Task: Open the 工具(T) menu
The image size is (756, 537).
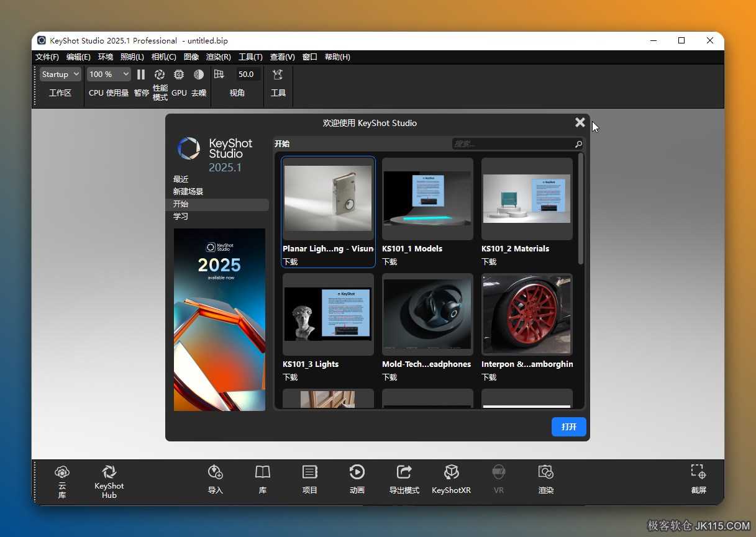Action: [250, 56]
